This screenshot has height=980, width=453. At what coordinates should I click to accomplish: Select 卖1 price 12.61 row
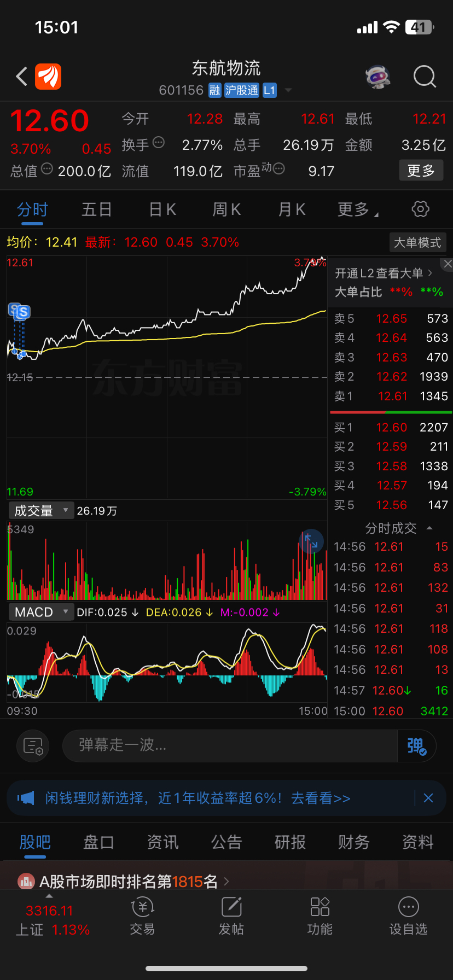click(391, 396)
